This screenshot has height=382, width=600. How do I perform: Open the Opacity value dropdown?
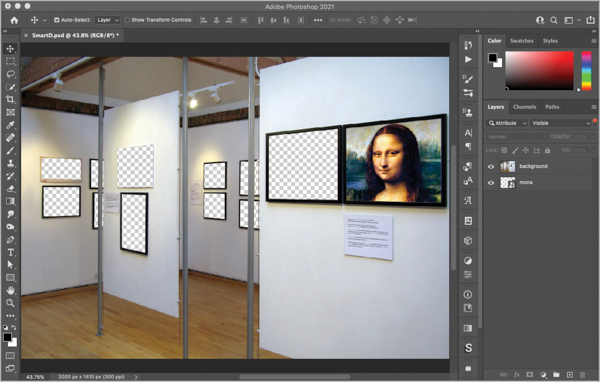[x=593, y=137]
